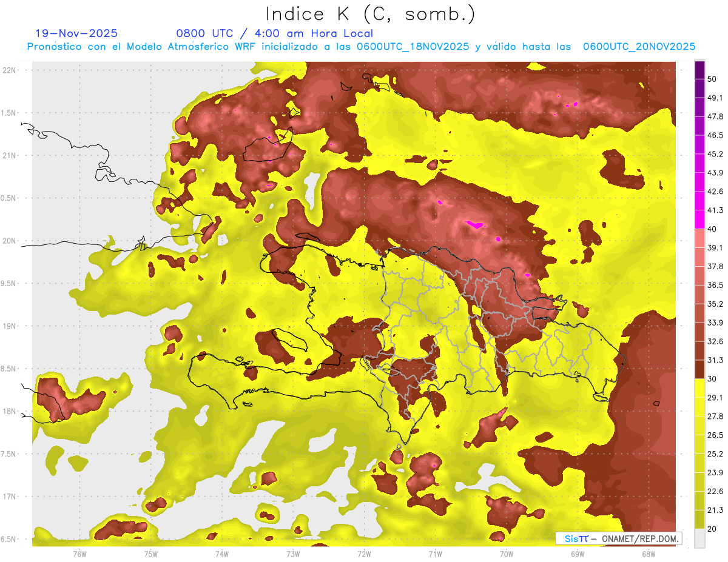Click the '0800 UTC / 4:00 am Hora Local' time label
Screen dimensions: 728x562
click(x=274, y=33)
